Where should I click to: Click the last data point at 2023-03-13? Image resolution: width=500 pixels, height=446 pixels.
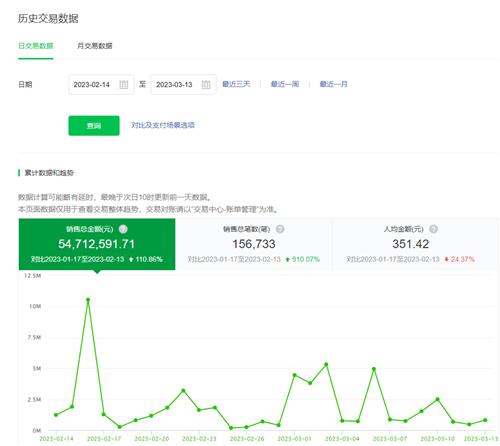[485, 420]
